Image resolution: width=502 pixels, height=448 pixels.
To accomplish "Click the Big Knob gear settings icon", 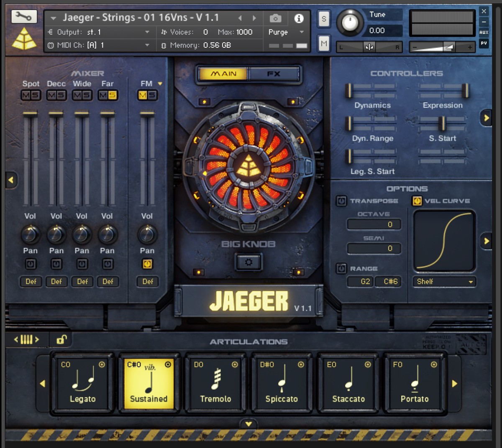I will pyautogui.click(x=248, y=262).
